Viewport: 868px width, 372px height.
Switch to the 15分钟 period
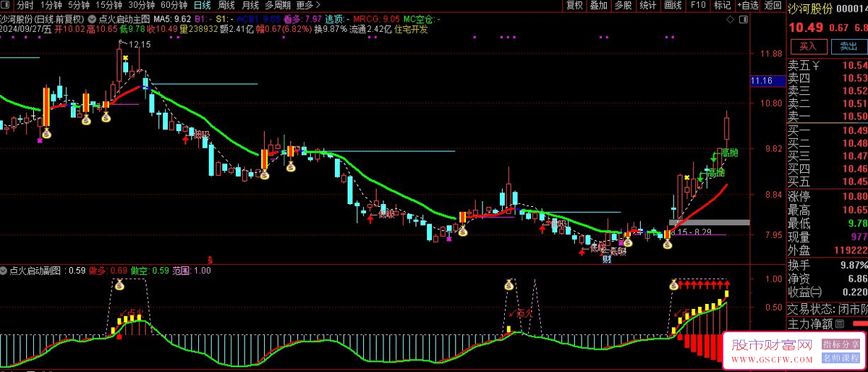(110, 5)
